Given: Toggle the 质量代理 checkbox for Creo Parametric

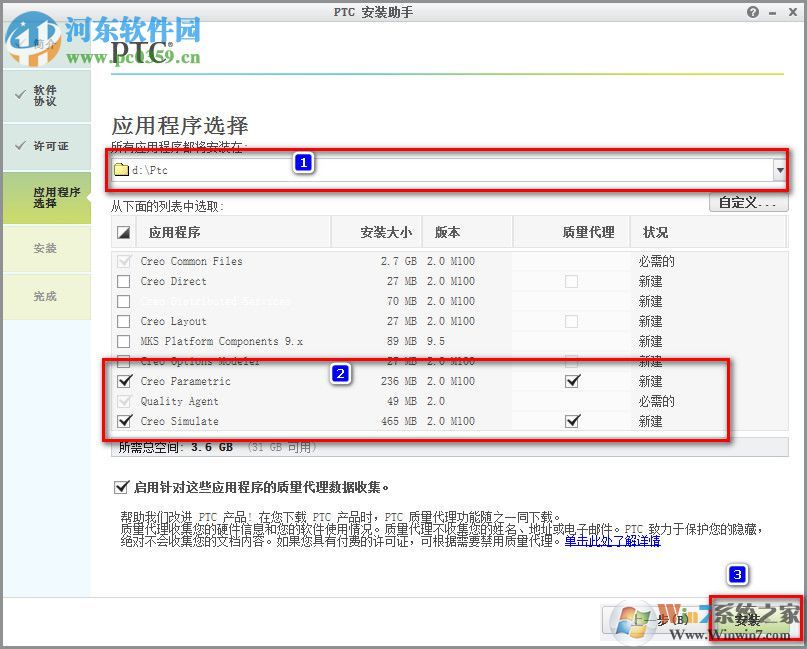Looking at the screenshot, I should click(x=572, y=381).
